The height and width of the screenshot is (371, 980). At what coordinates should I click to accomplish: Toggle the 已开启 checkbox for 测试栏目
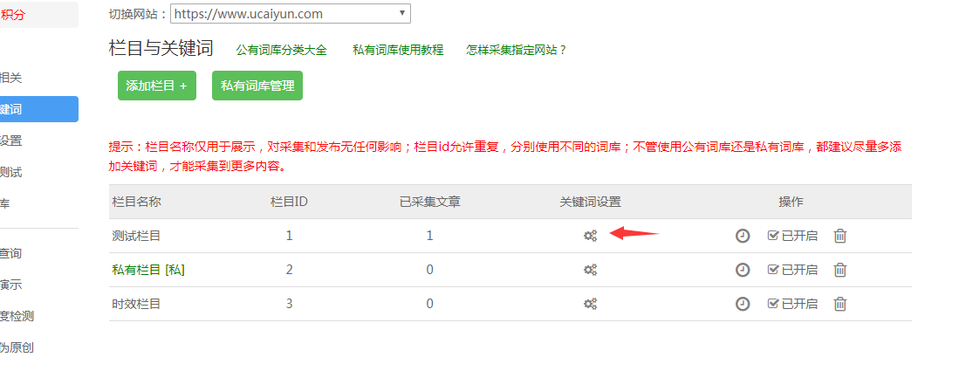pyautogui.click(x=772, y=236)
